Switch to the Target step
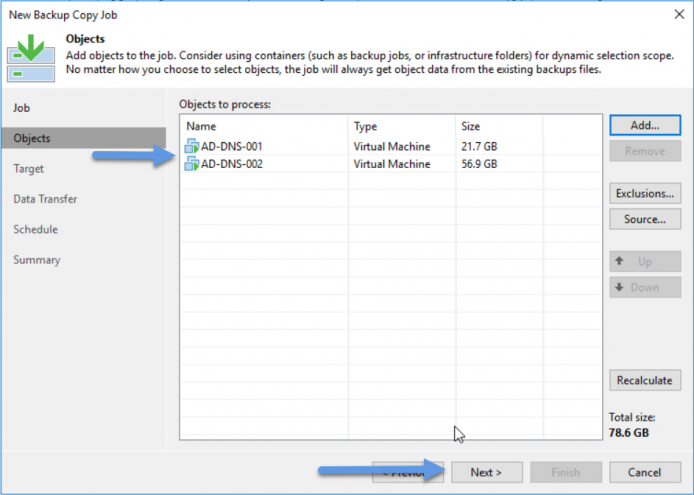The width and height of the screenshot is (694, 495). (29, 169)
